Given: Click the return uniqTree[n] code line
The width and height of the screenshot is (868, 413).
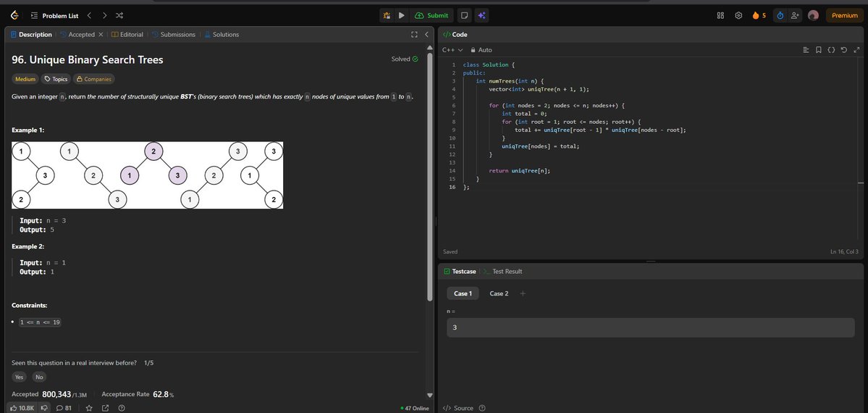Looking at the screenshot, I should pos(520,171).
